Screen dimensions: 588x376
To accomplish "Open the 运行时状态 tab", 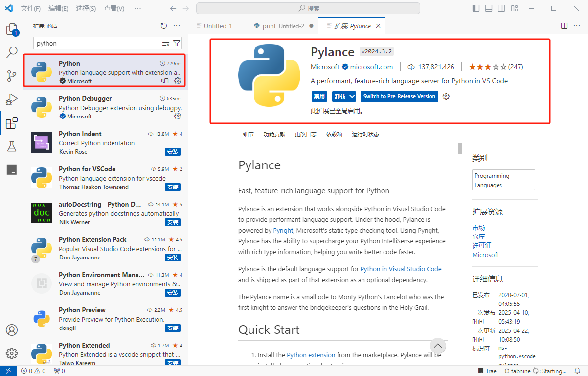I will point(365,134).
